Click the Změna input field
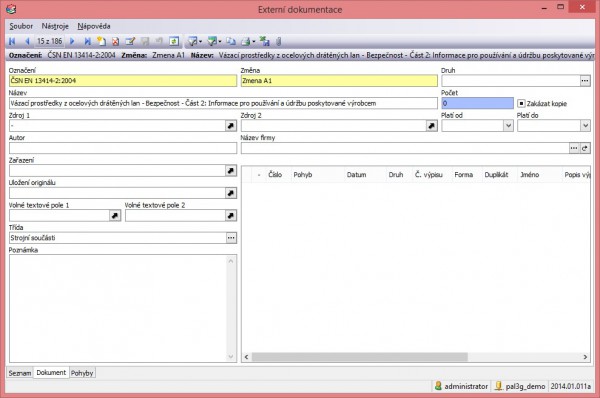600x398 pixels. [339, 81]
